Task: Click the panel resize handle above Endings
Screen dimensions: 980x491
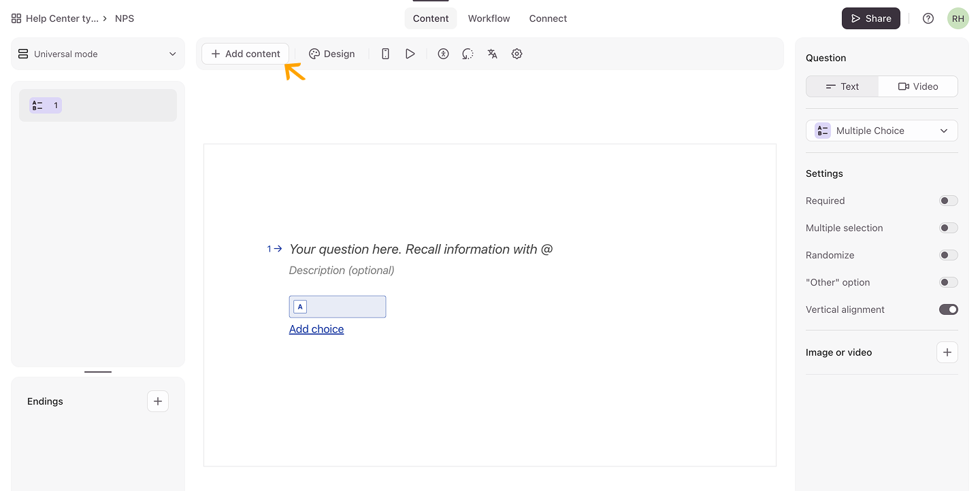Action: (x=98, y=372)
